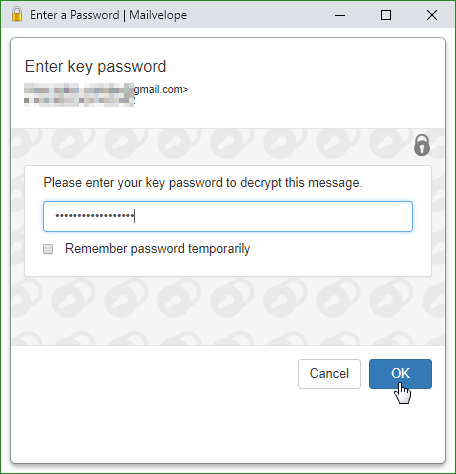The width and height of the screenshot is (456, 474).
Task: Close the Enter a Password window
Action: pos(432,15)
